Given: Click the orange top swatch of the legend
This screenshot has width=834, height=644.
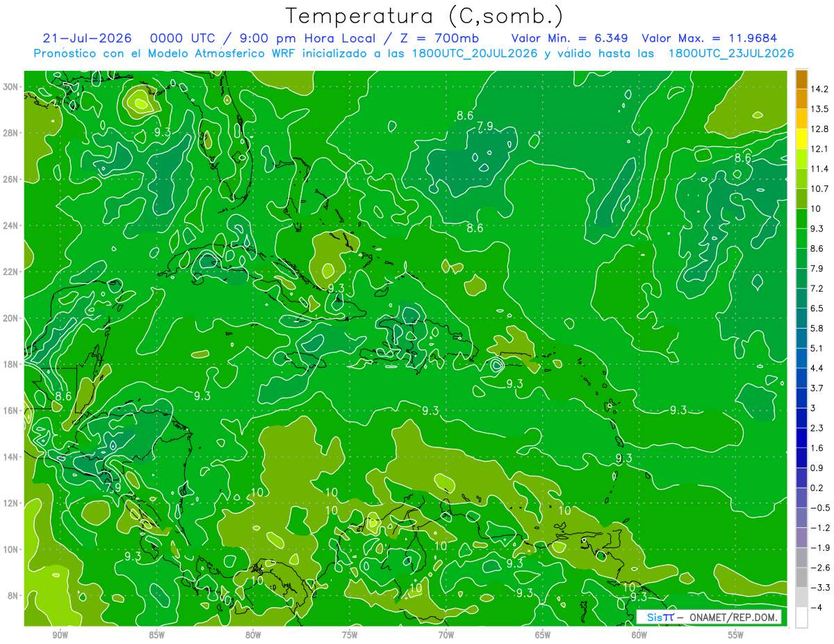Looking at the screenshot, I should point(801,79).
